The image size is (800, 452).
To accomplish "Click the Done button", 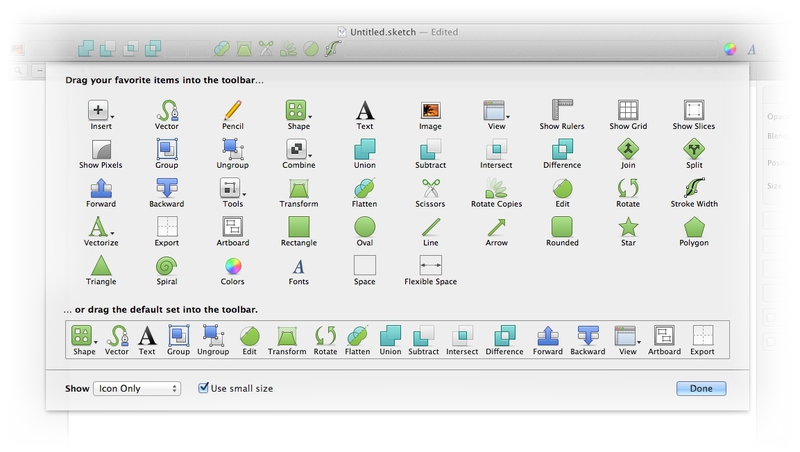I will 701,388.
